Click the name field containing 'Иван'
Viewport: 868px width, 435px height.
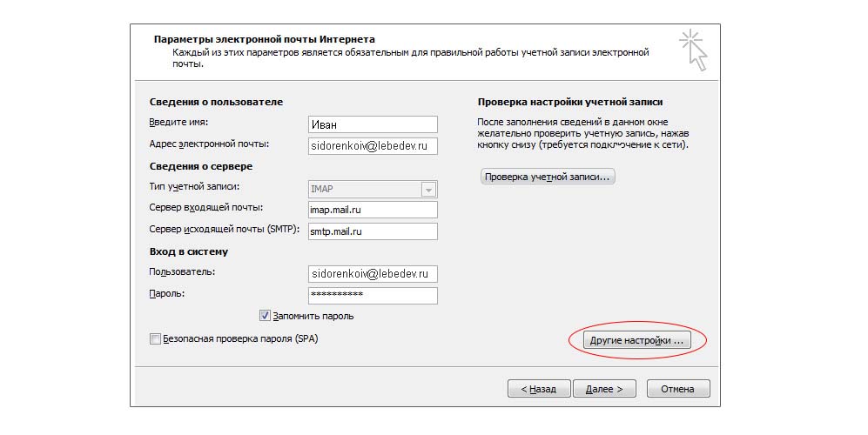(x=373, y=124)
